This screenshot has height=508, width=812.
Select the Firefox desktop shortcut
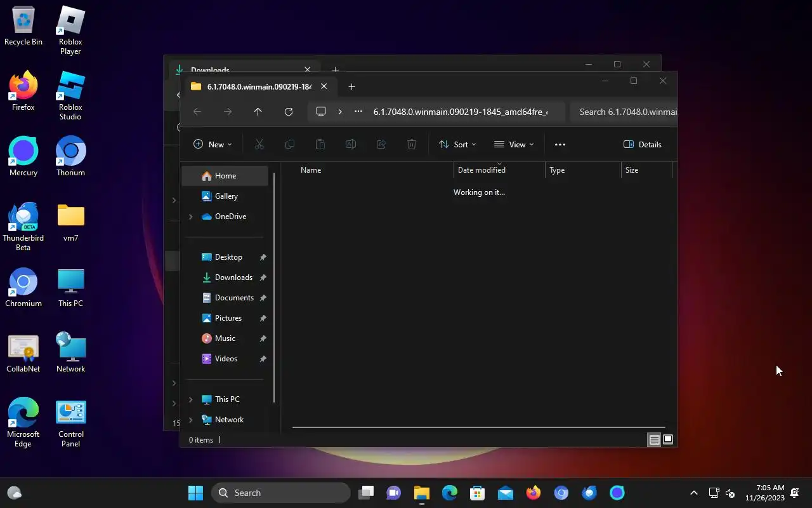23,91
